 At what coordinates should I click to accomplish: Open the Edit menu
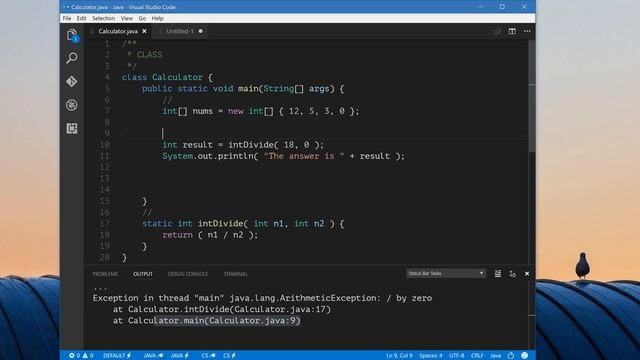pos(81,18)
